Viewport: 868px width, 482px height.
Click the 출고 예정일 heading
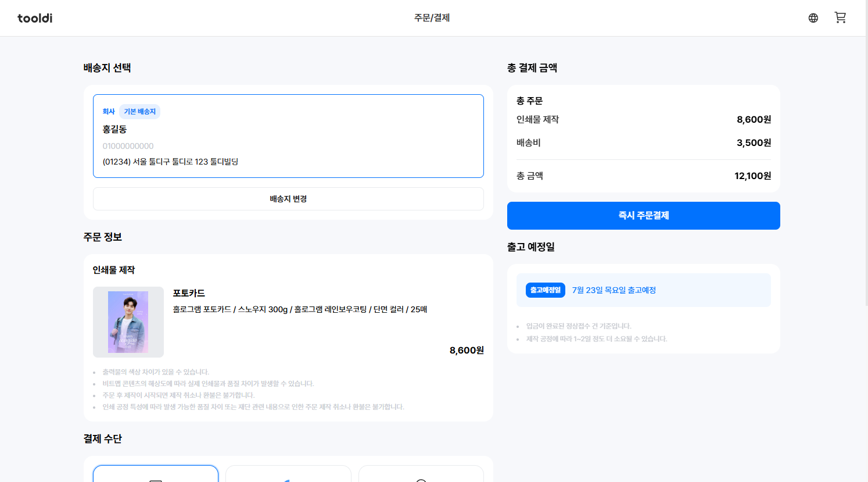pyautogui.click(x=531, y=247)
